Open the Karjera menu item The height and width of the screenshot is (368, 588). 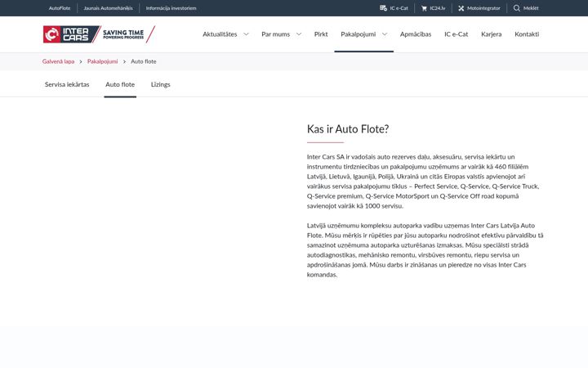tap(492, 34)
